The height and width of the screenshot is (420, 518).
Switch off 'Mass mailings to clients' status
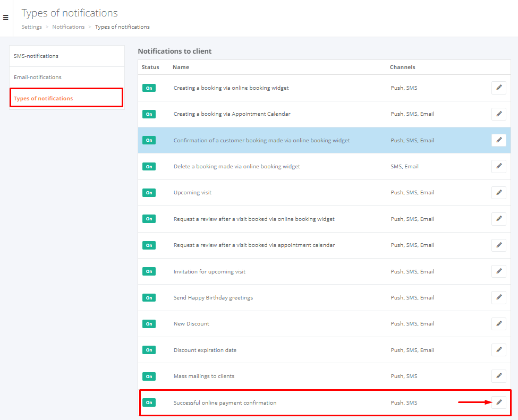[x=149, y=376]
